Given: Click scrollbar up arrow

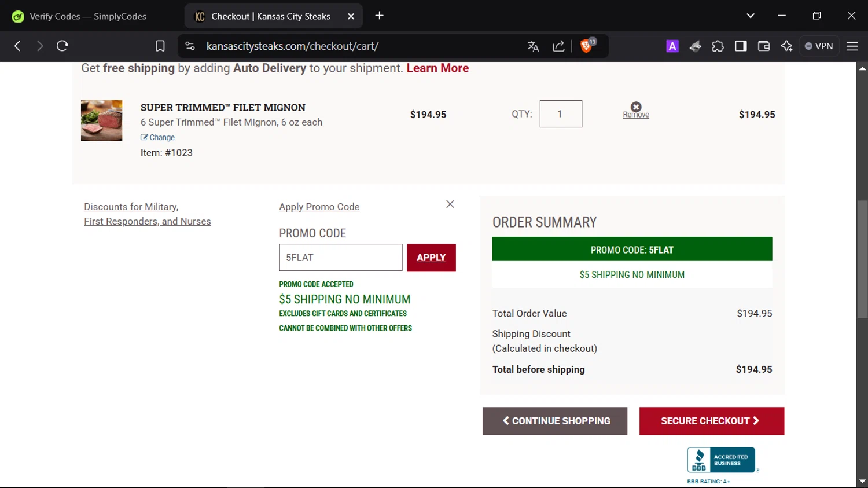Looking at the screenshot, I should pyautogui.click(x=862, y=68).
